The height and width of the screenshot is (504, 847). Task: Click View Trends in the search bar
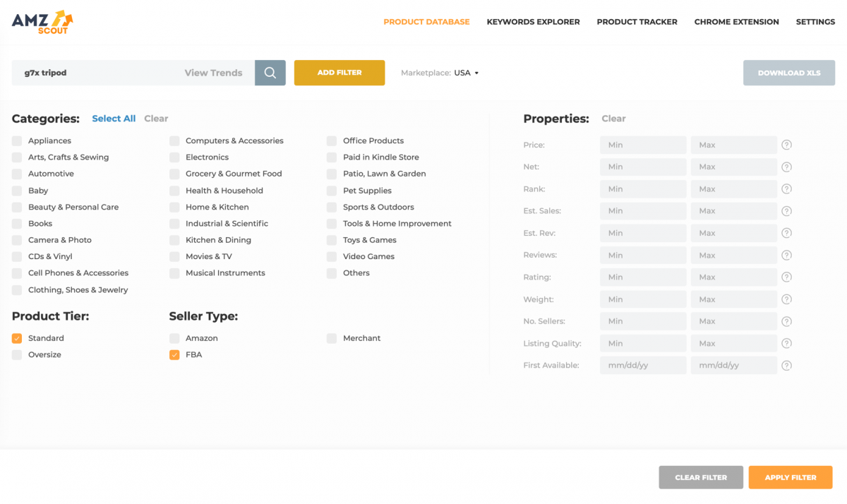(x=213, y=72)
